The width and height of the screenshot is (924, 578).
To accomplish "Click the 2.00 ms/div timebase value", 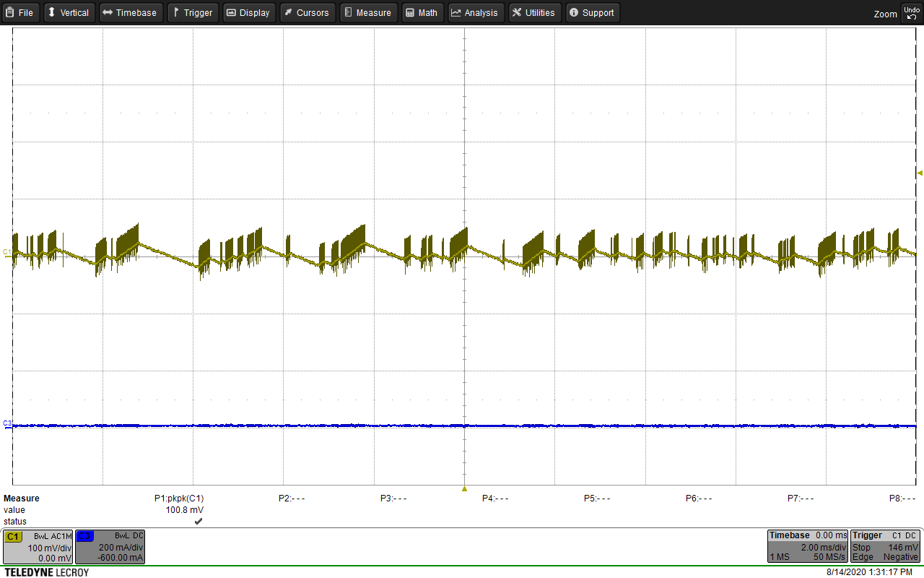I will tap(824, 548).
